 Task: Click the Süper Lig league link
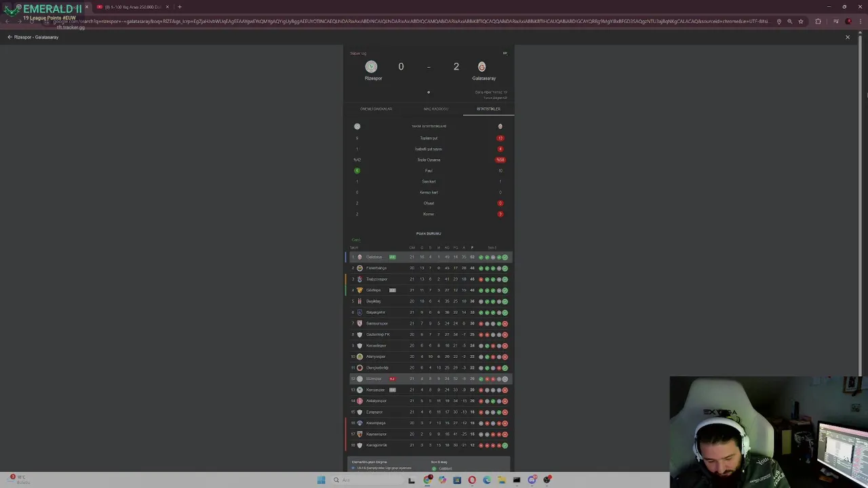(x=358, y=53)
